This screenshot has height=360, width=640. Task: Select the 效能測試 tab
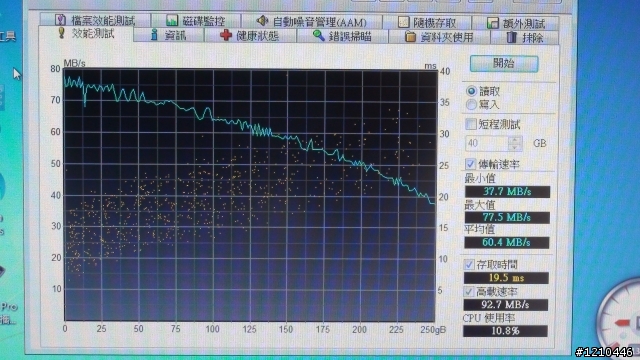[86, 33]
